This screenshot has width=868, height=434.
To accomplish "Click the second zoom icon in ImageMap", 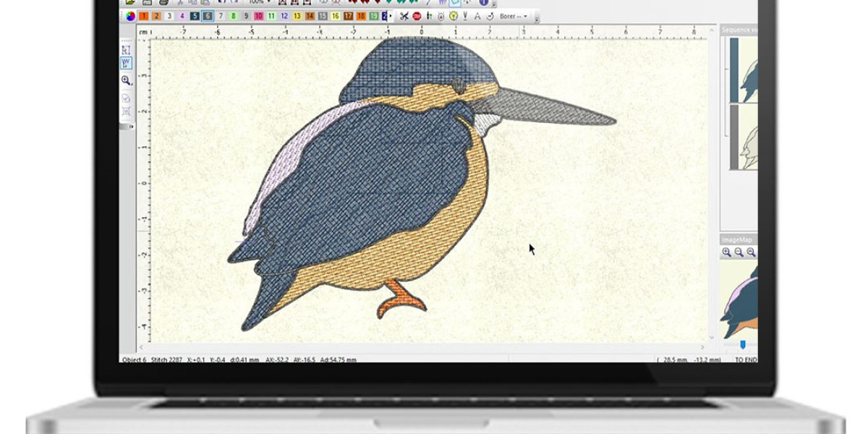I will [739, 252].
